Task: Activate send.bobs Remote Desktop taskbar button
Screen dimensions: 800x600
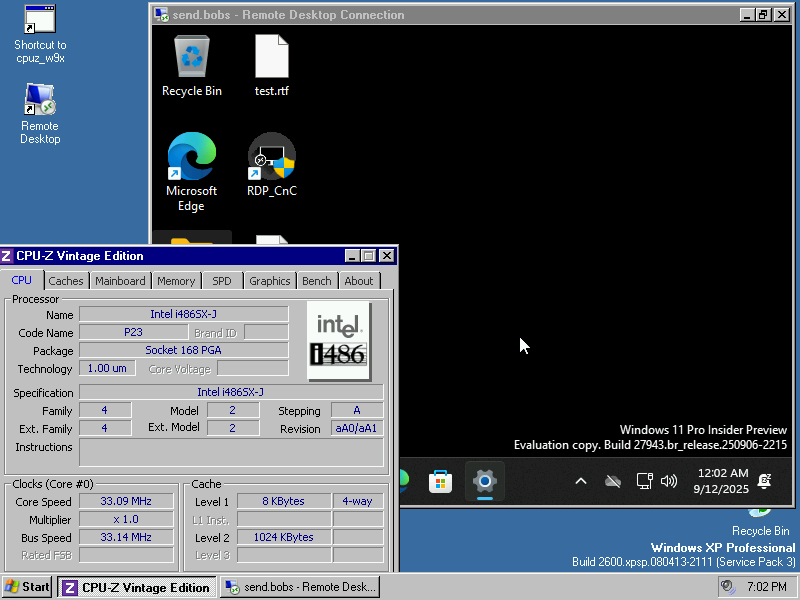Action: [301, 588]
